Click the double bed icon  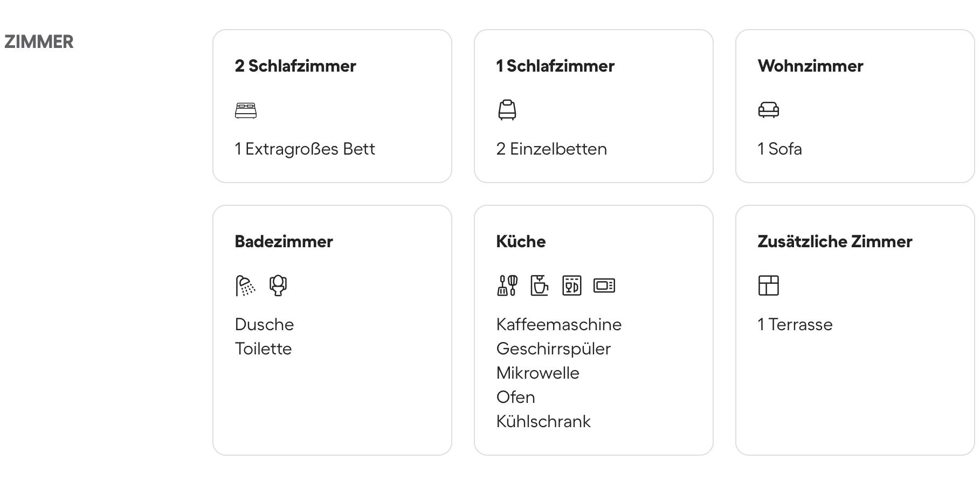pyautogui.click(x=246, y=110)
